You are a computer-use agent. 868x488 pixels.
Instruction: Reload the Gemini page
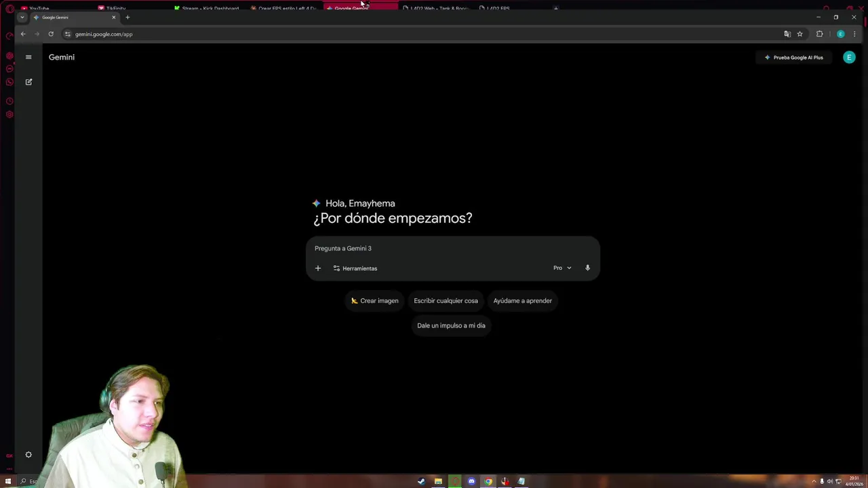tap(51, 34)
